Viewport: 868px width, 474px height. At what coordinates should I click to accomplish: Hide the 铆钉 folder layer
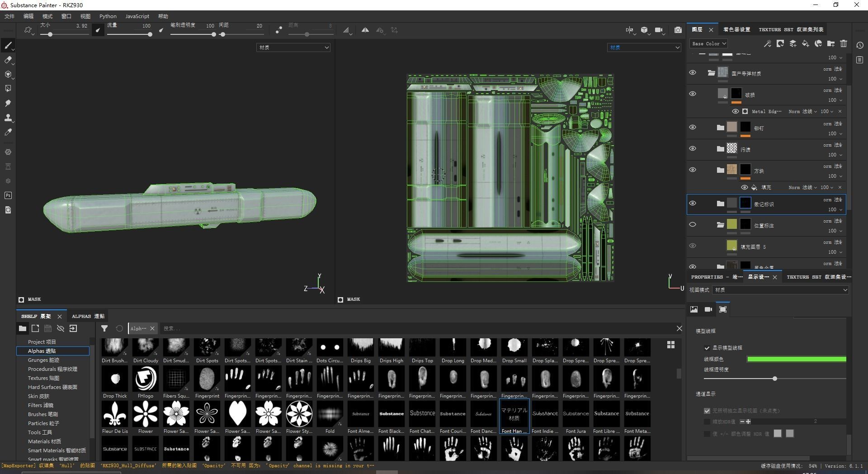click(x=693, y=127)
